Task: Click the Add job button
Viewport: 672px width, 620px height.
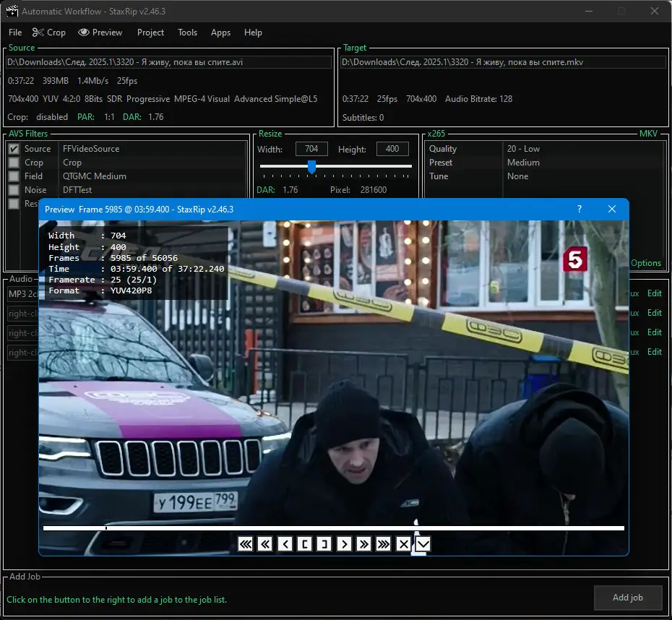Action: point(627,598)
